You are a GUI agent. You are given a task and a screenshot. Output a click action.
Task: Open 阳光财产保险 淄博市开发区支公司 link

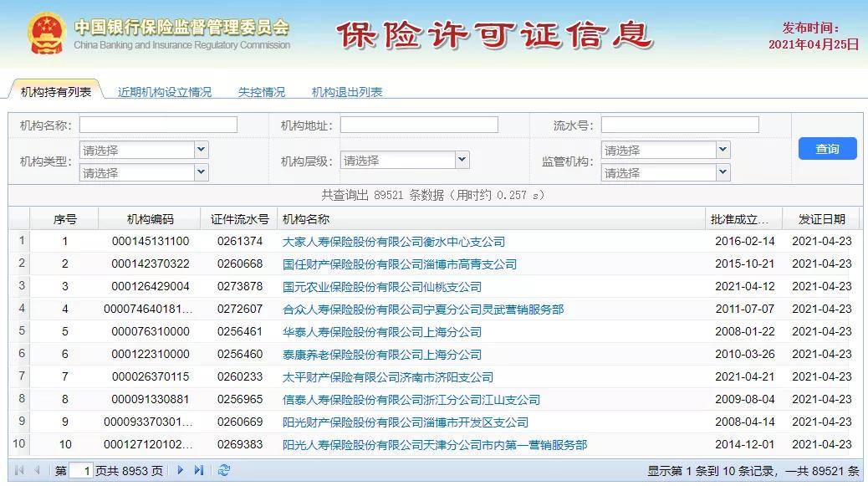coord(406,422)
